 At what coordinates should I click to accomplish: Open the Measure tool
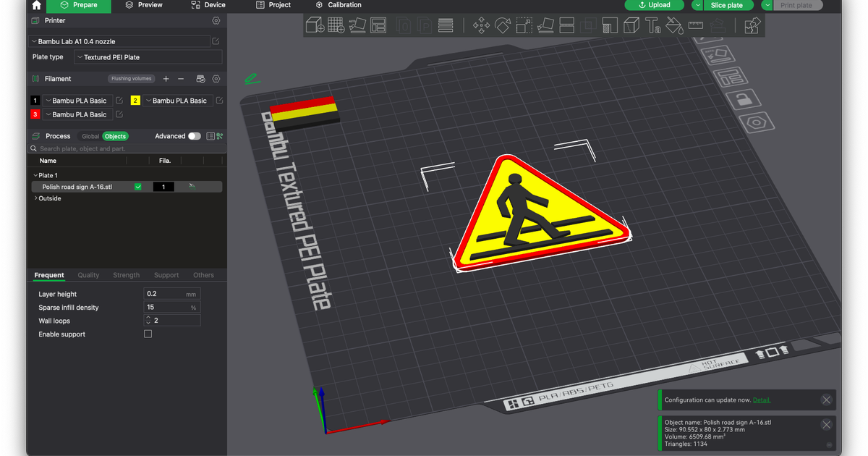click(x=695, y=25)
